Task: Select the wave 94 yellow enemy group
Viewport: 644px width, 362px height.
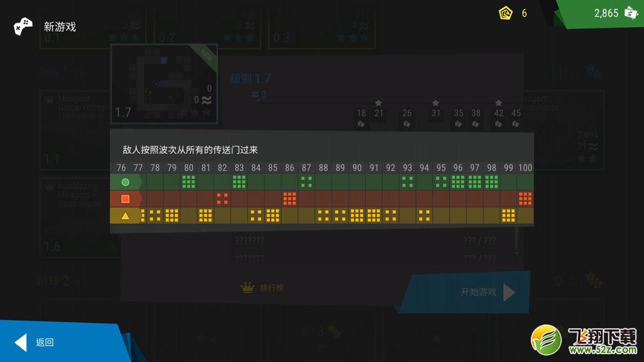Action: (x=424, y=216)
